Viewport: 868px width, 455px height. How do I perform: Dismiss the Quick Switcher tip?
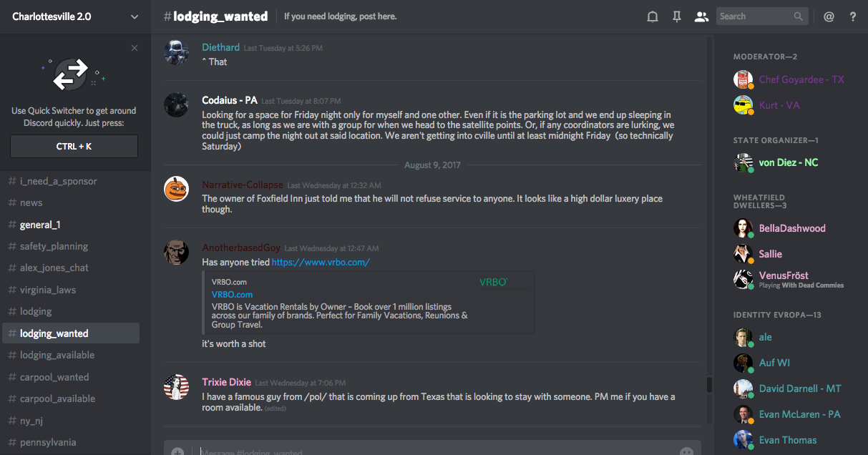coord(135,48)
